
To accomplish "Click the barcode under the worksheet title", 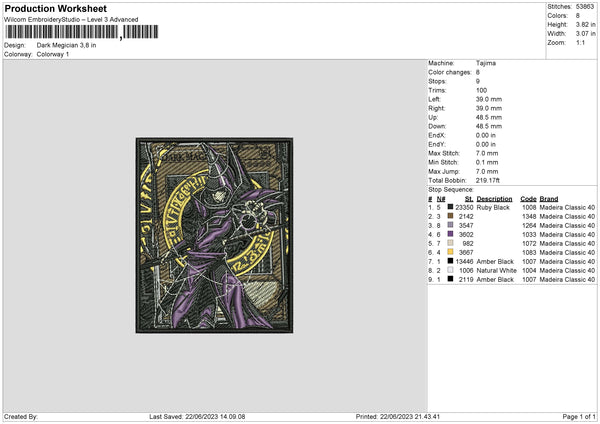I will (x=81, y=32).
